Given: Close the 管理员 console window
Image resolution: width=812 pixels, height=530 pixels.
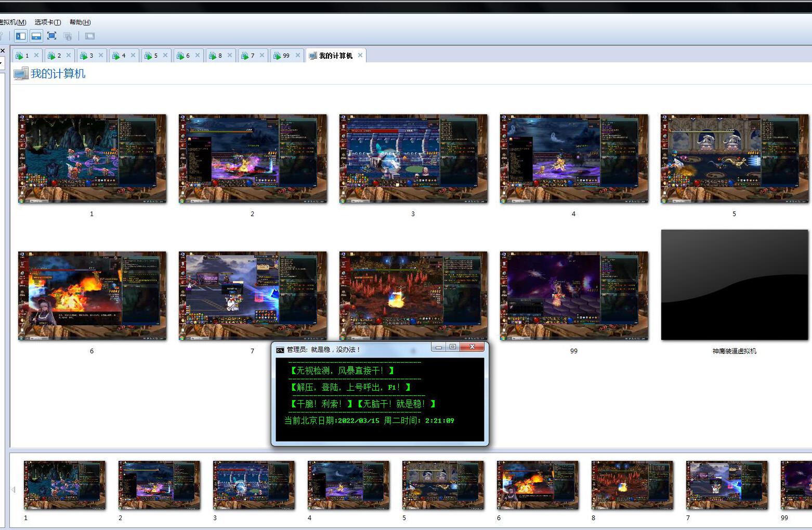Looking at the screenshot, I should 472,347.
